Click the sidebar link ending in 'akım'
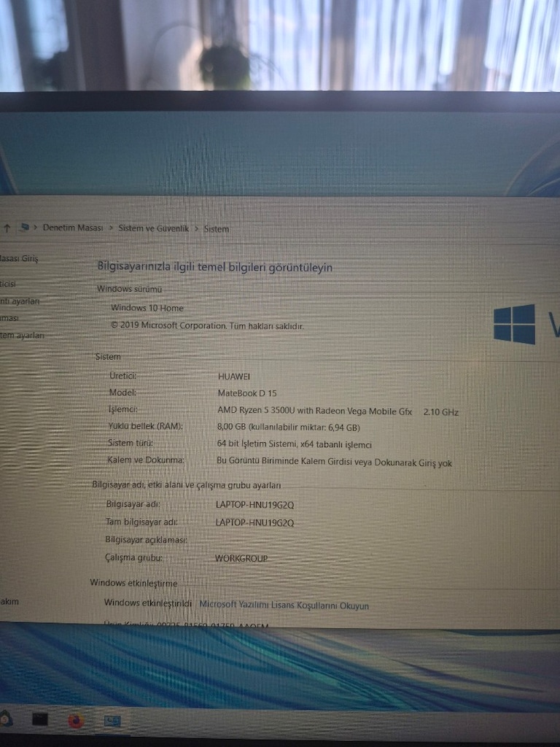The width and height of the screenshot is (560, 747). click(x=9, y=601)
